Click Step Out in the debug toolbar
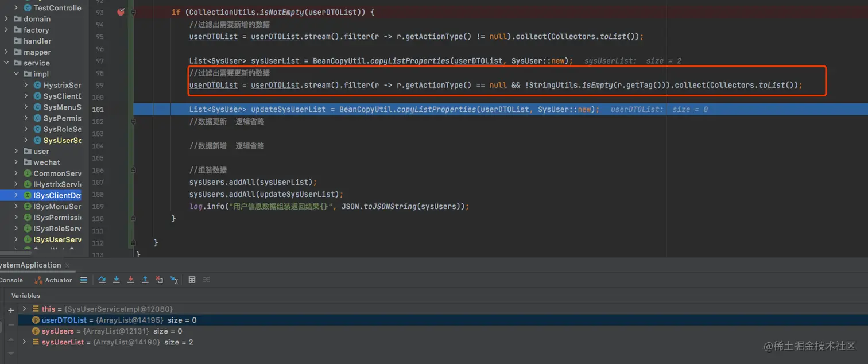868x364 pixels. [145, 280]
